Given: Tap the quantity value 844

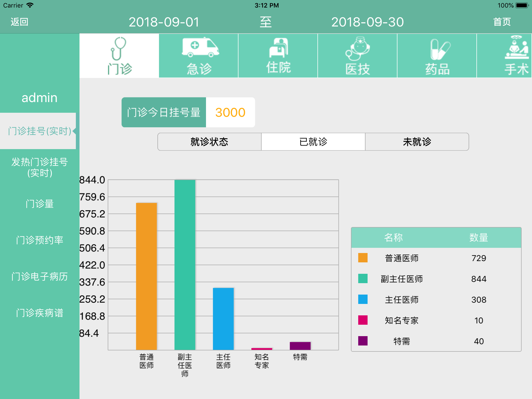Looking at the screenshot, I should point(479,279).
